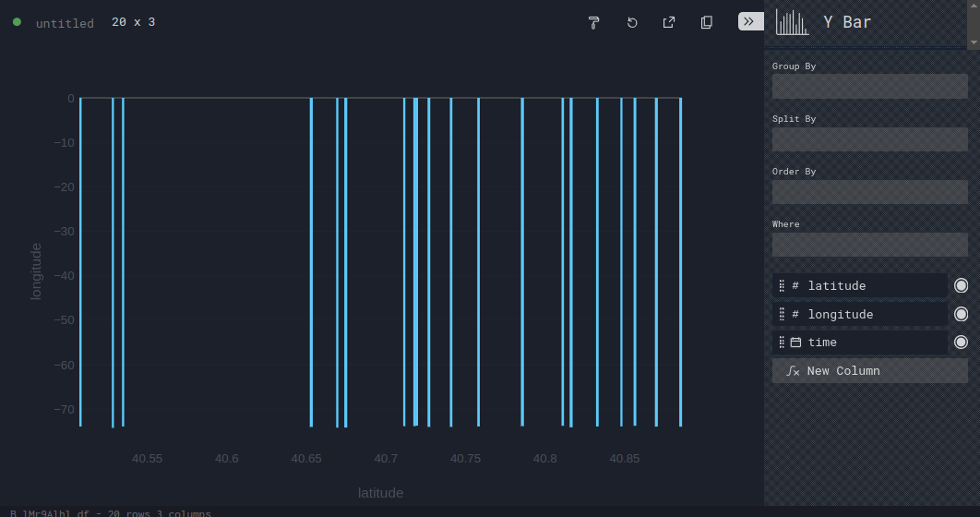
Task: Click the calendar type icon beside time
Action: pyautogui.click(x=795, y=342)
